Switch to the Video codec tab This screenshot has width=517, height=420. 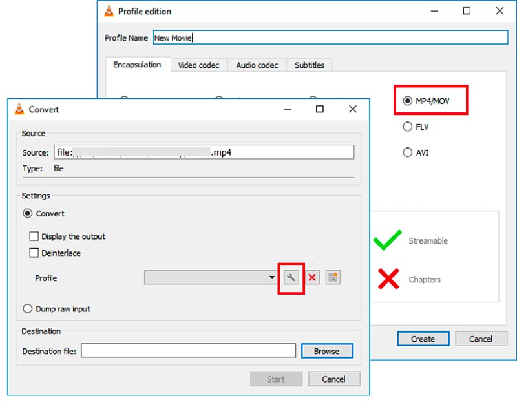click(x=198, y=65)
